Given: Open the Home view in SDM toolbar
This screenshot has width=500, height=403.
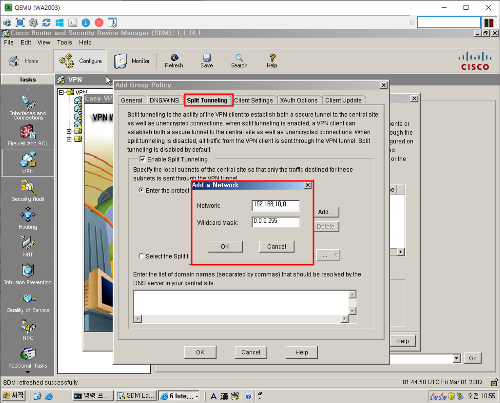Looking at the screenshot, I should pos(23,61).
